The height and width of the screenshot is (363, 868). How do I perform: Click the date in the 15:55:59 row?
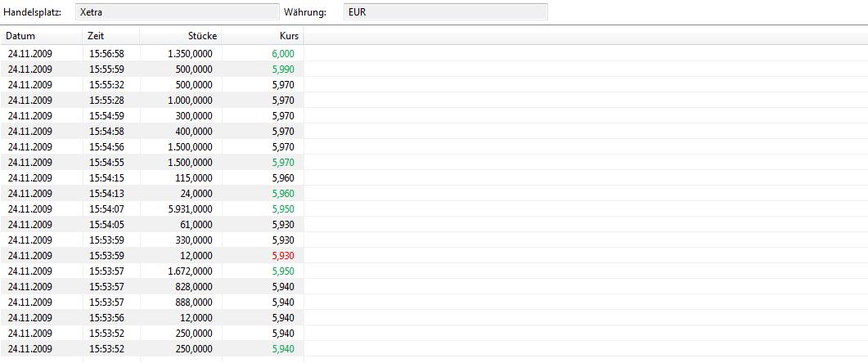point(30,69)
